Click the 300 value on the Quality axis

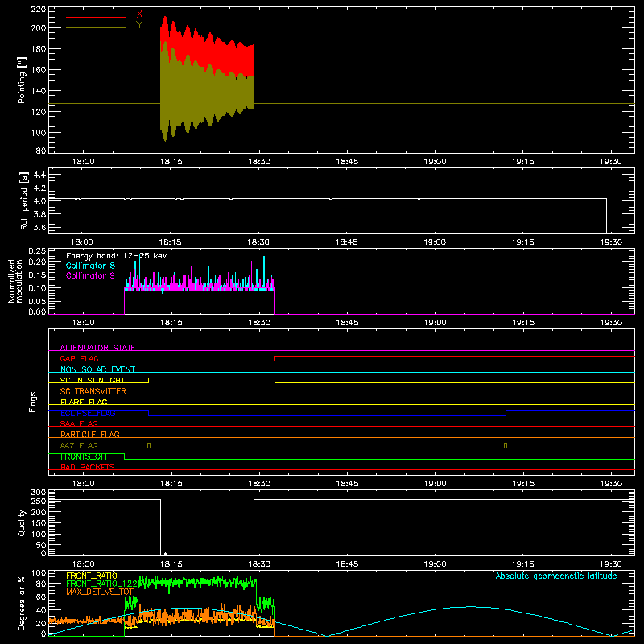pyautogui.click(x=39, y=493)
